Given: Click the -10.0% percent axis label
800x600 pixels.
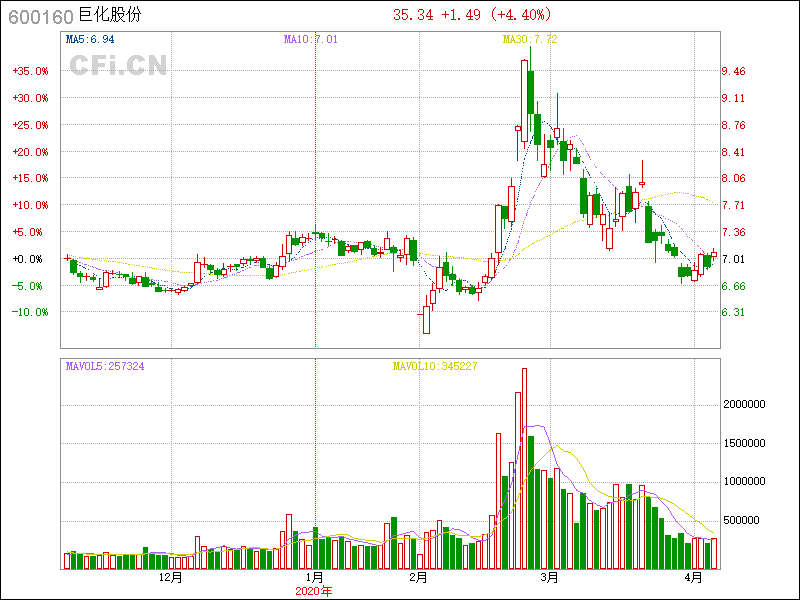Looking at the screenshot, I should tap(30, 312).
